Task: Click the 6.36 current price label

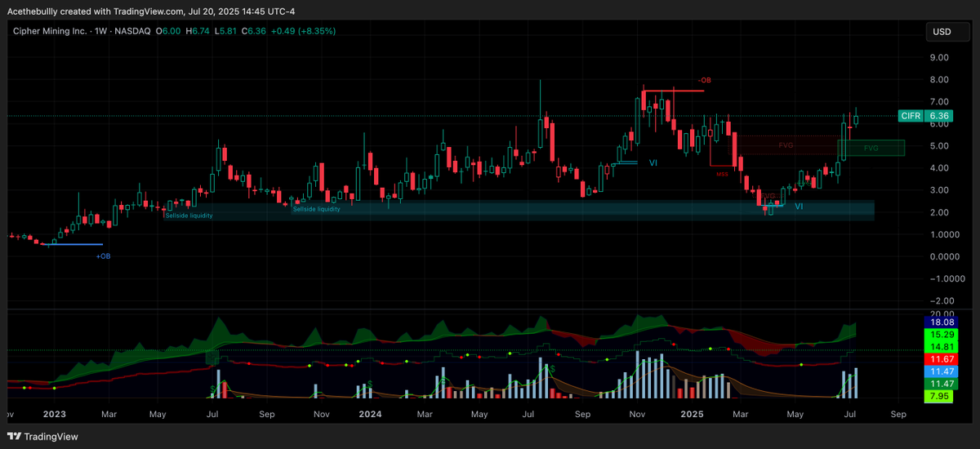Action: 938,116
